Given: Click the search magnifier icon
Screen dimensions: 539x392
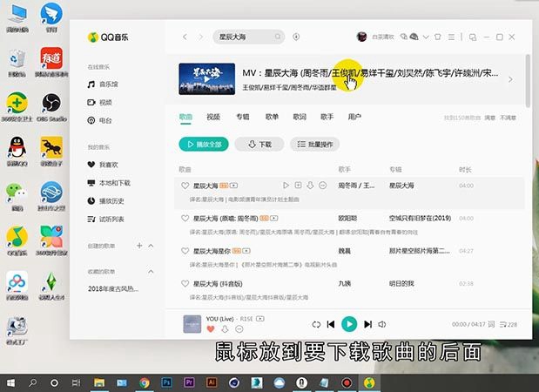Looking at the screenshot, I should [x=278, y=37].
